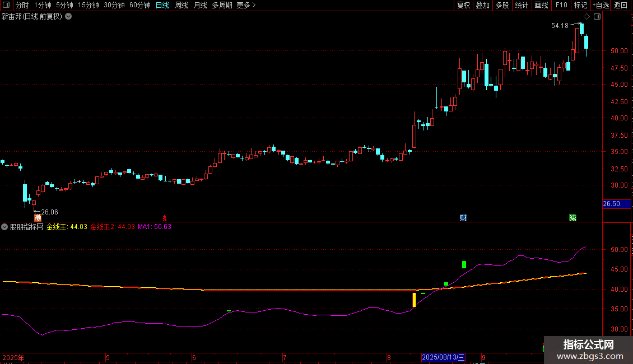Switch to 周线 weekly chart
633x364 pixels.
[x=181, y=5]
